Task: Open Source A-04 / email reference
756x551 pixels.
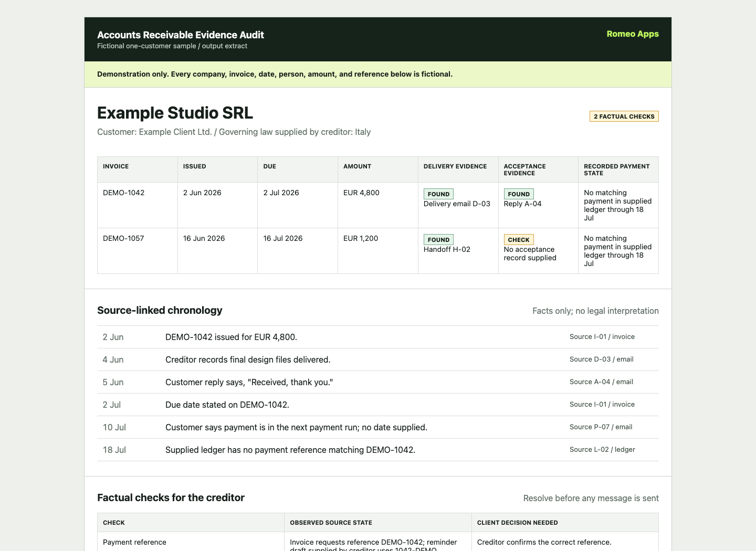Action: [x=601, y=382]
